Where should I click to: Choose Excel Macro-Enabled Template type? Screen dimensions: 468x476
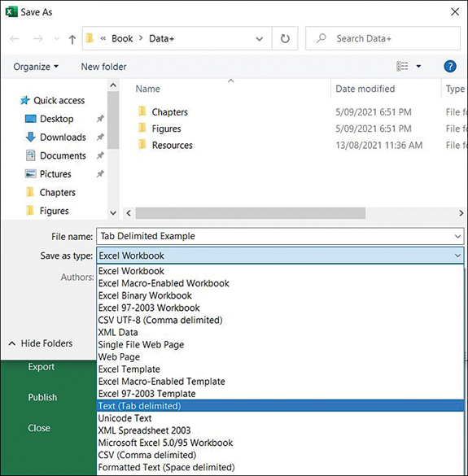pos(280,382)
